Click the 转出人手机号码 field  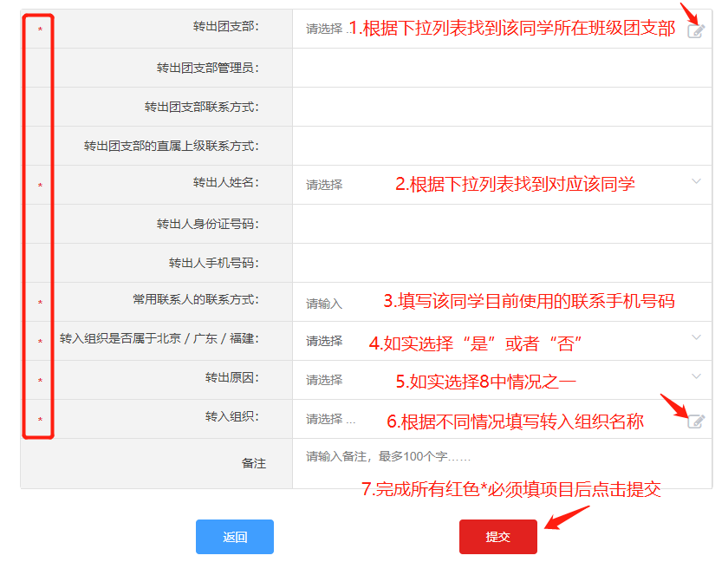pos(503,263)
